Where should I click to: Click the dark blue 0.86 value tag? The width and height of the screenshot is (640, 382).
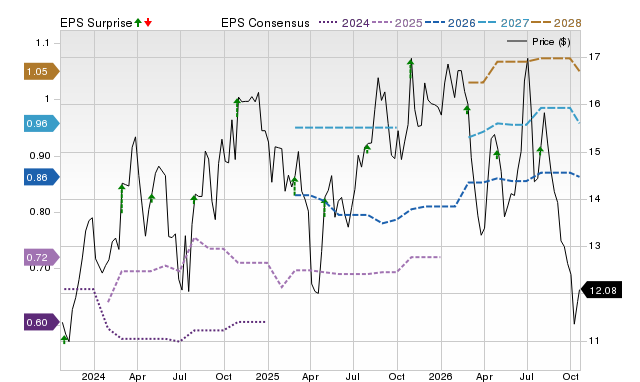tap(42, 178)
